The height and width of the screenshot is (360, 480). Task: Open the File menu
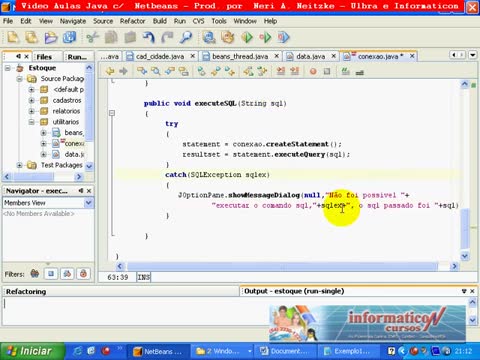pyautogui.click(x=8, y=21)
